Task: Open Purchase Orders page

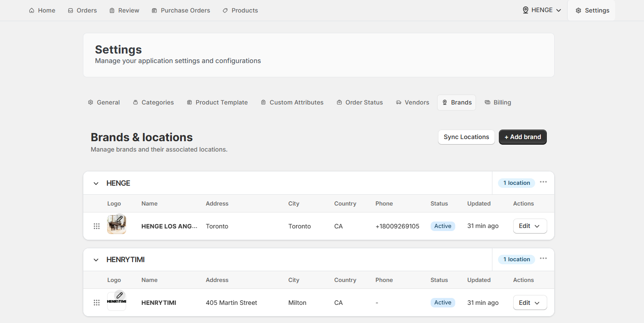Action: tap(181, 10)
